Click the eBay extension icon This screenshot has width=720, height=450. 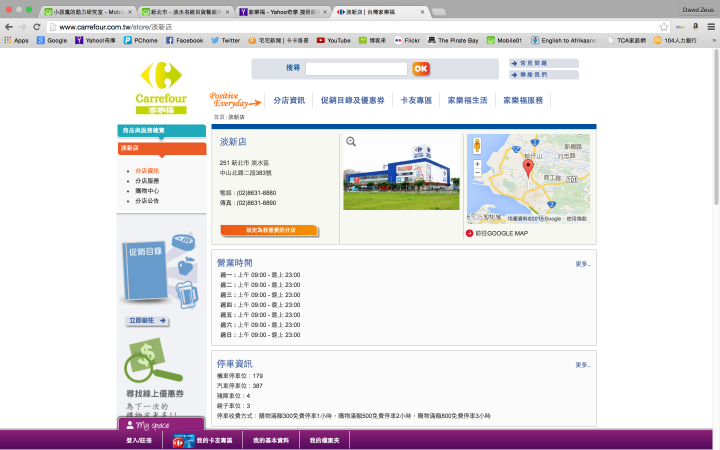click(x=680, y=27)
